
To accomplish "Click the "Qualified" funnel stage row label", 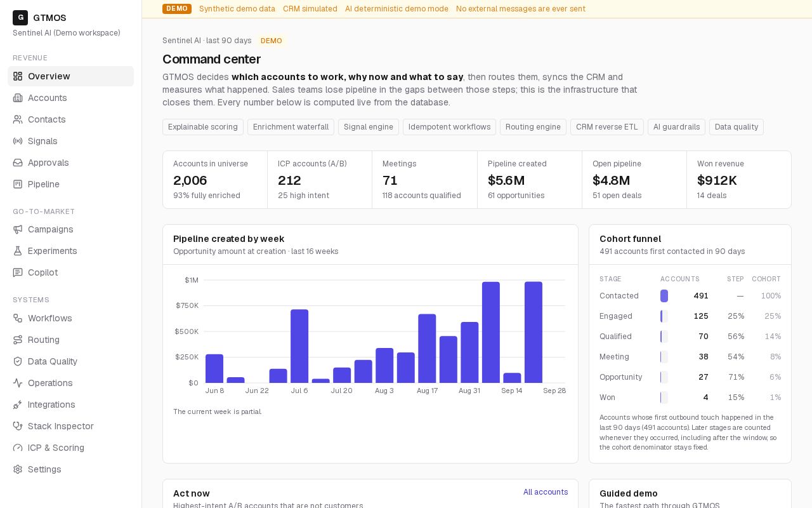I will tap(615, 337).
